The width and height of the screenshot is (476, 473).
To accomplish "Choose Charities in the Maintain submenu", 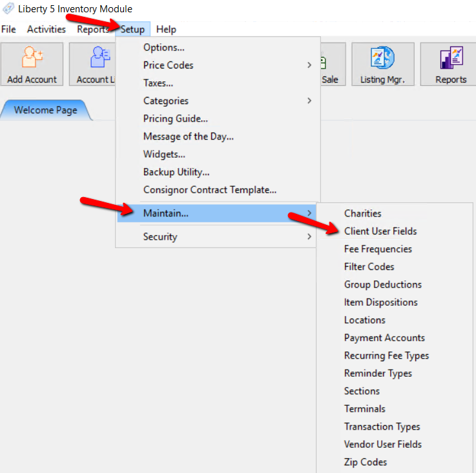I will pyautogui.click(x=395, y=213).
